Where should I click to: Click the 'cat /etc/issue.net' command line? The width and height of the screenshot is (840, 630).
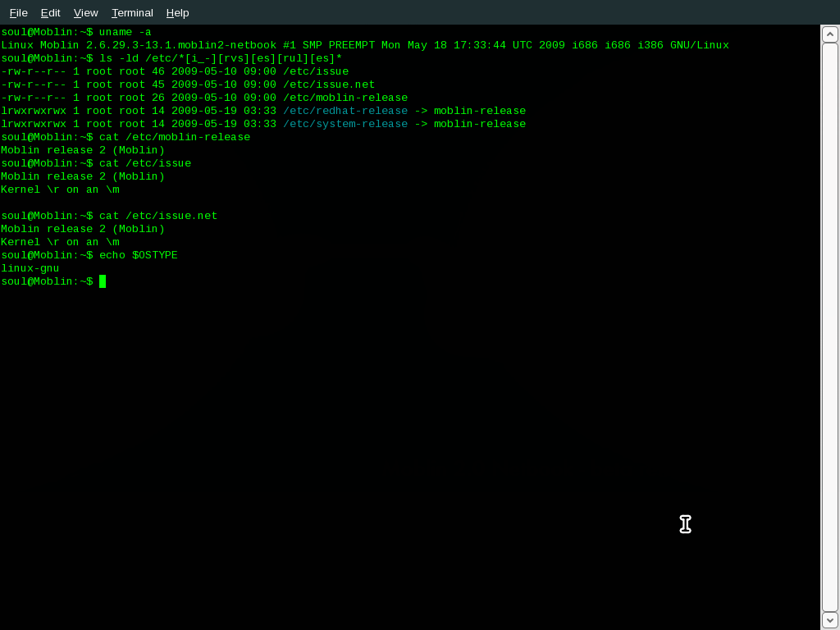pos(158,216)
